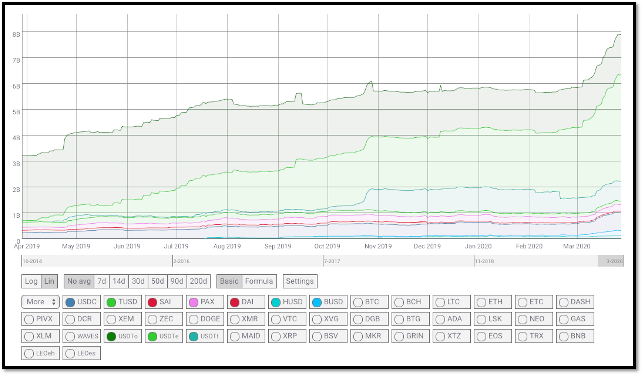This screenshot has height=376, width=643.
Task: Select the Basic mode button
Action: tap(229, 281)
